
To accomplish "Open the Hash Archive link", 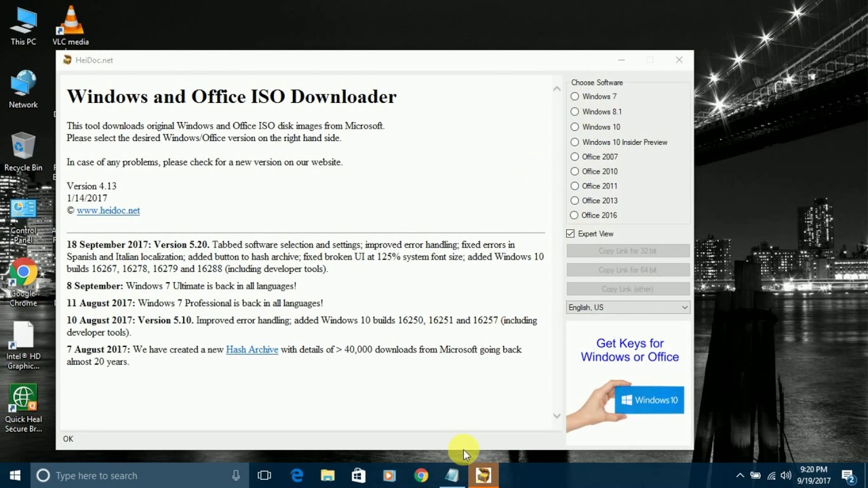I will click(x=252, y=349).
